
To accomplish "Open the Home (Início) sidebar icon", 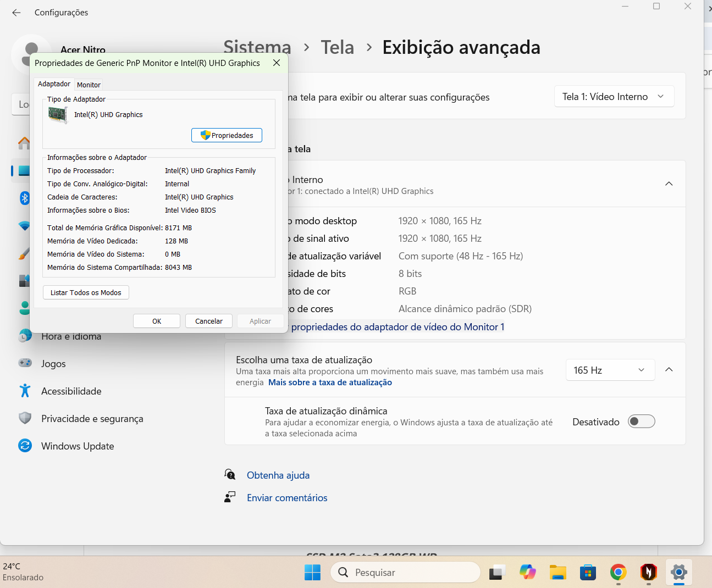I will [24, 143].
